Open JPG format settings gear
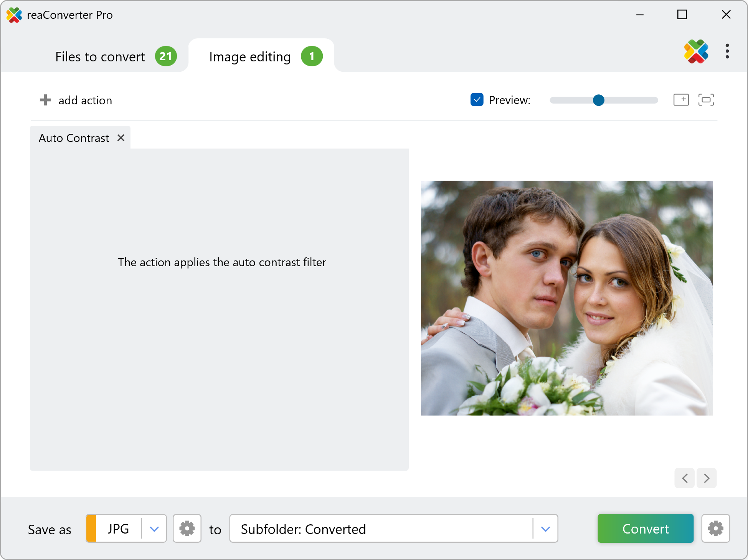748x560 pixels. 187,529
